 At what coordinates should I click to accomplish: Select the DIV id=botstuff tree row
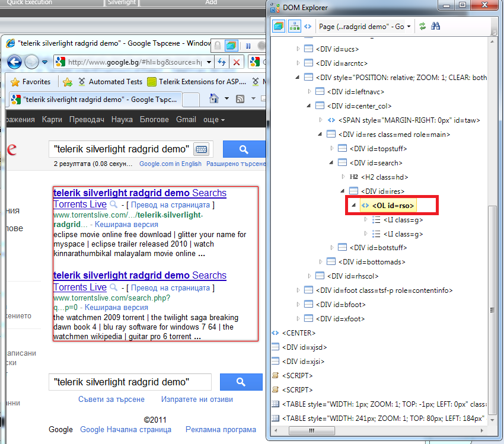click(x=372, y=248)
